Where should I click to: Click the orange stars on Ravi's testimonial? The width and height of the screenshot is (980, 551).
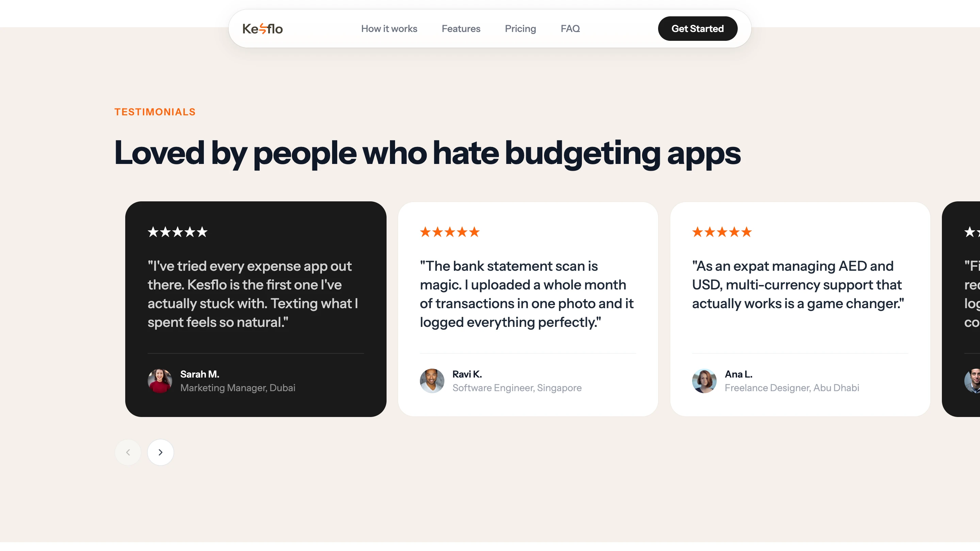(x=450, y=232)
